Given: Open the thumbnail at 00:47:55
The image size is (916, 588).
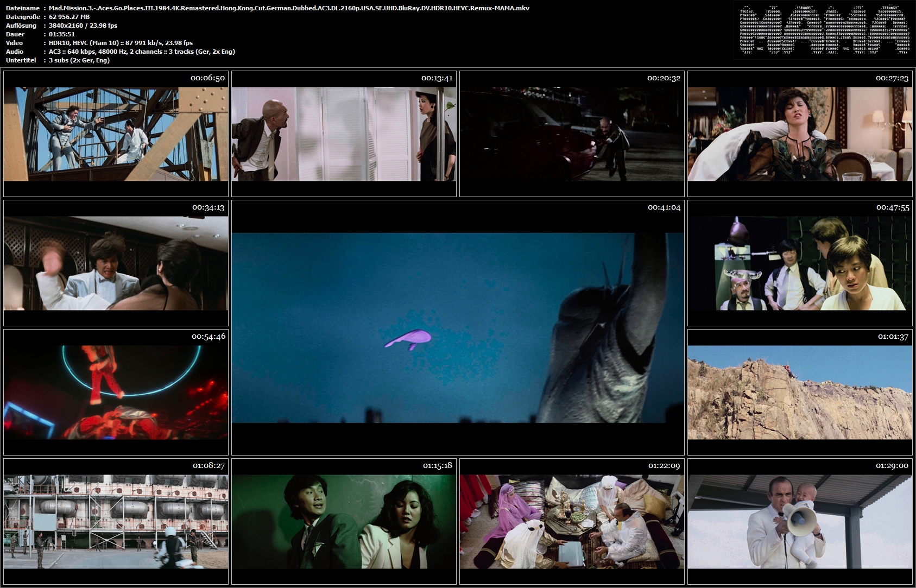Looking at the screenshot, I should (800, 263).
